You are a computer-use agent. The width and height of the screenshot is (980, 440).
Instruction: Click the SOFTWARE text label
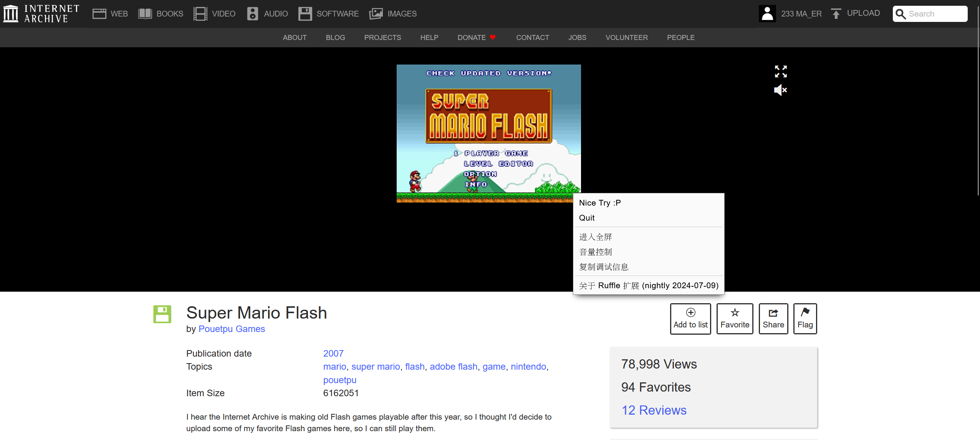coord(338,14)
